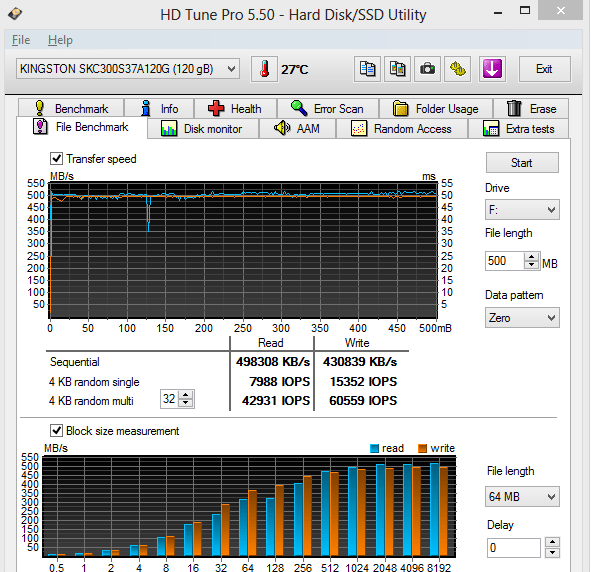Open the Error Scan magnifier tab
Viewport: 591px width, 572px height.
click(328, 109)
